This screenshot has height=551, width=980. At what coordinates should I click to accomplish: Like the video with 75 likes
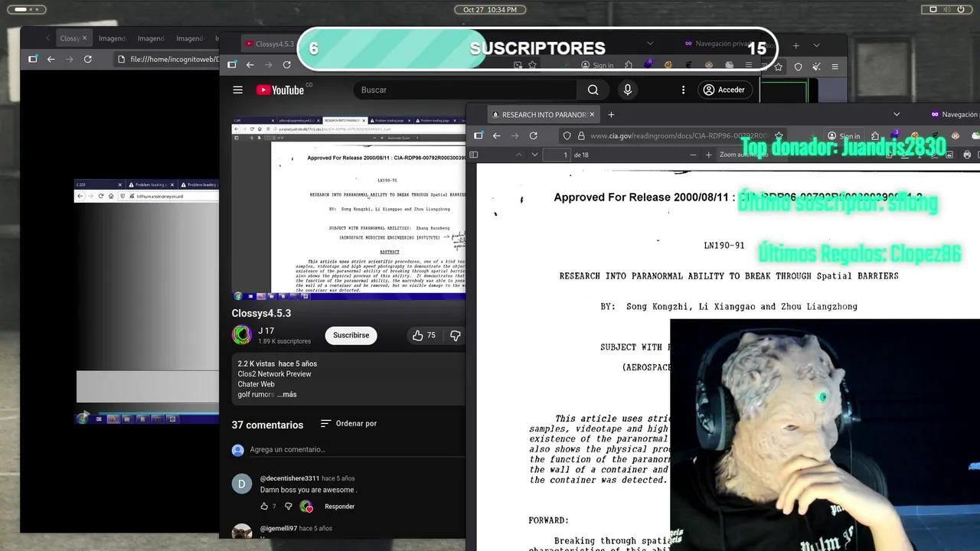(x=423, y=335)
